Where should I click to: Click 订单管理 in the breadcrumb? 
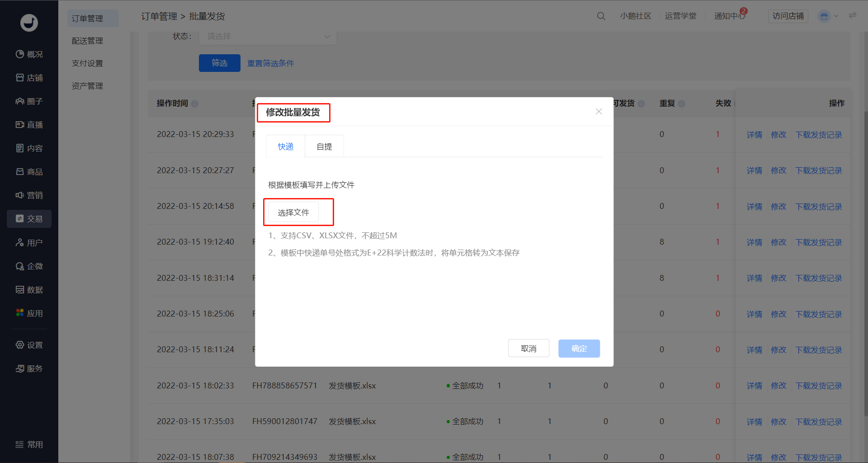click(159, 16)
